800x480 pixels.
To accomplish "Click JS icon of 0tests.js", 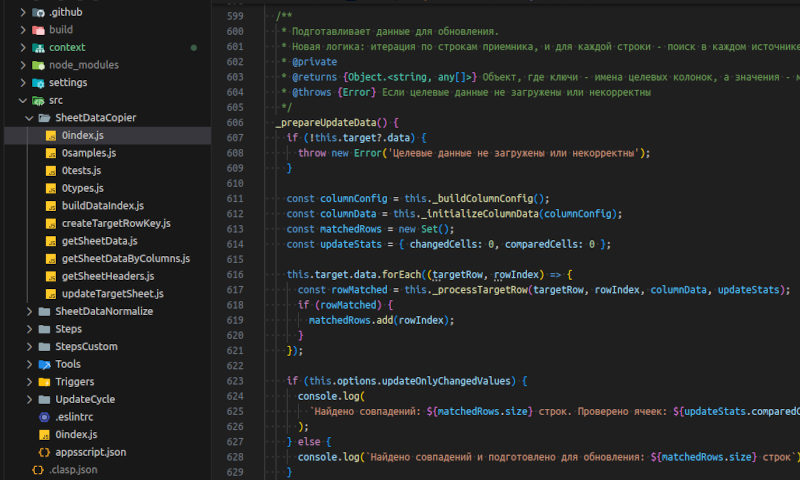I will [51, 170].
